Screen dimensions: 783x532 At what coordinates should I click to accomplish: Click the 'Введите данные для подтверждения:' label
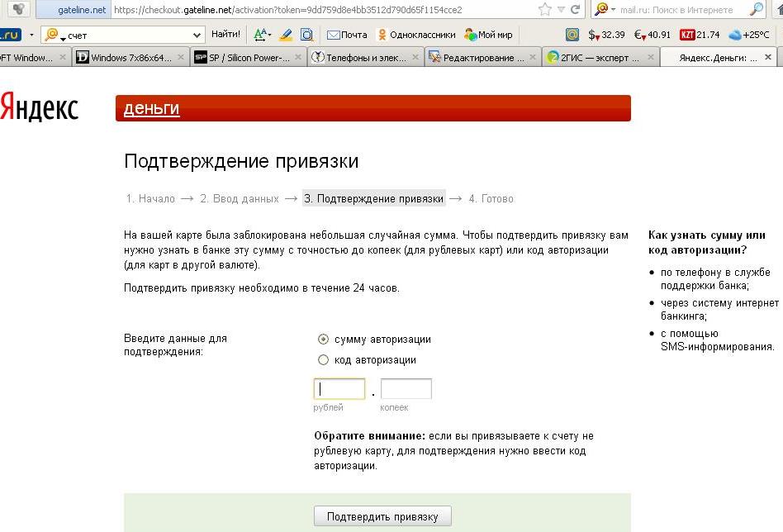click(x=175, y=344)
